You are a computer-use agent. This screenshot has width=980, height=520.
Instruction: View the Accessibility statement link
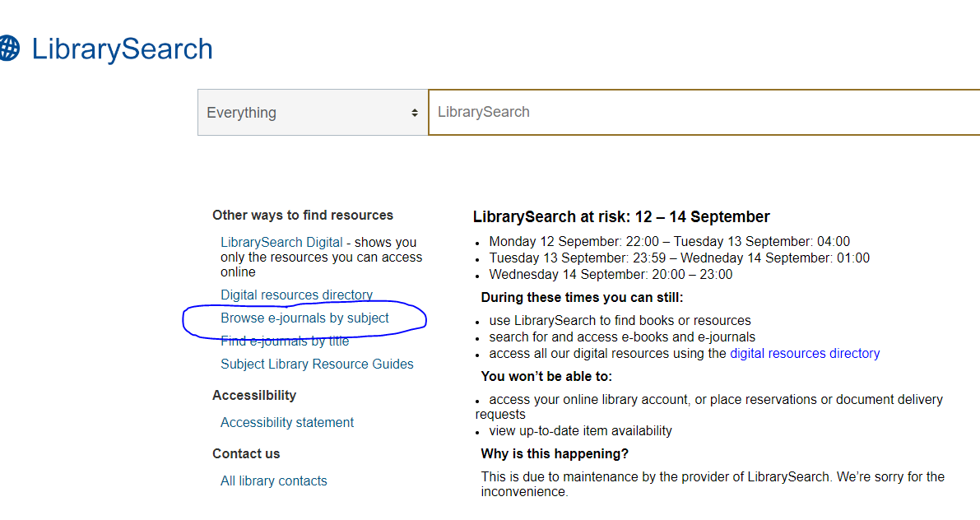tap(287, 422)
